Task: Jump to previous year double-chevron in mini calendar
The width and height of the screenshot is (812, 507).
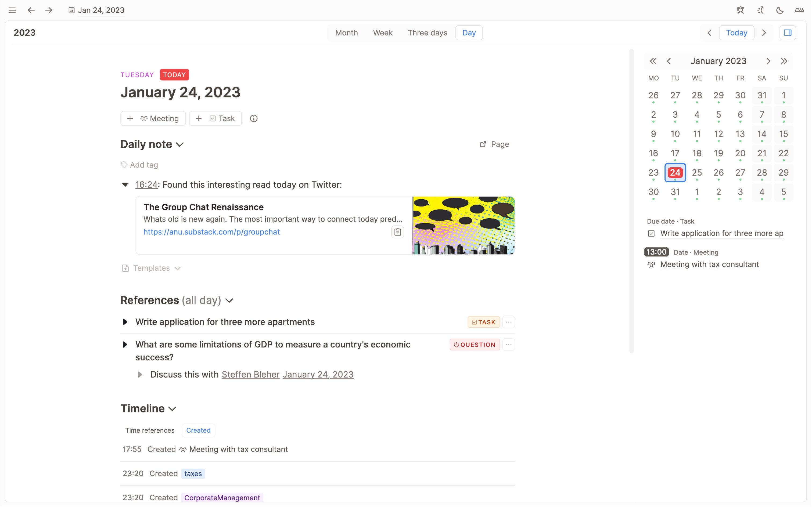Action: (653, 61)
